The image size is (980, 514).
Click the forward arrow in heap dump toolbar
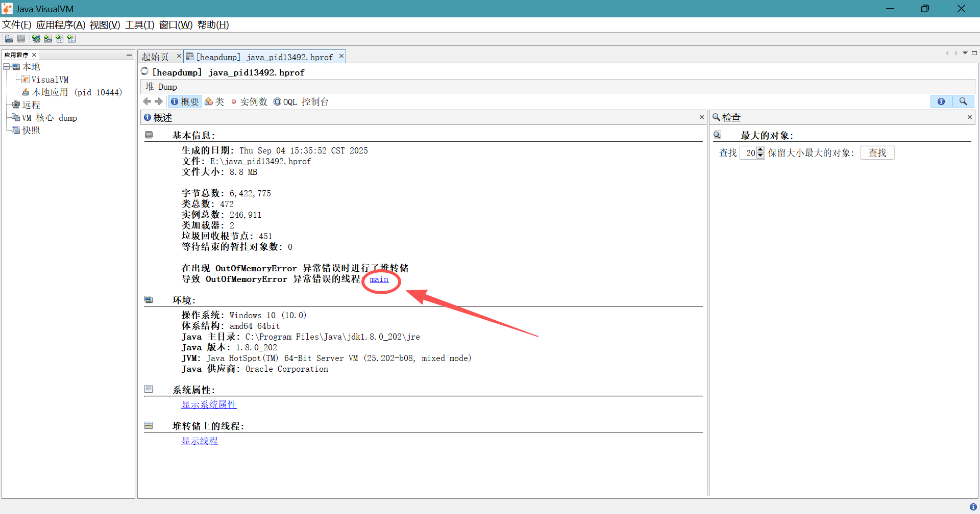pyautogui.click(x=159, y=101)
